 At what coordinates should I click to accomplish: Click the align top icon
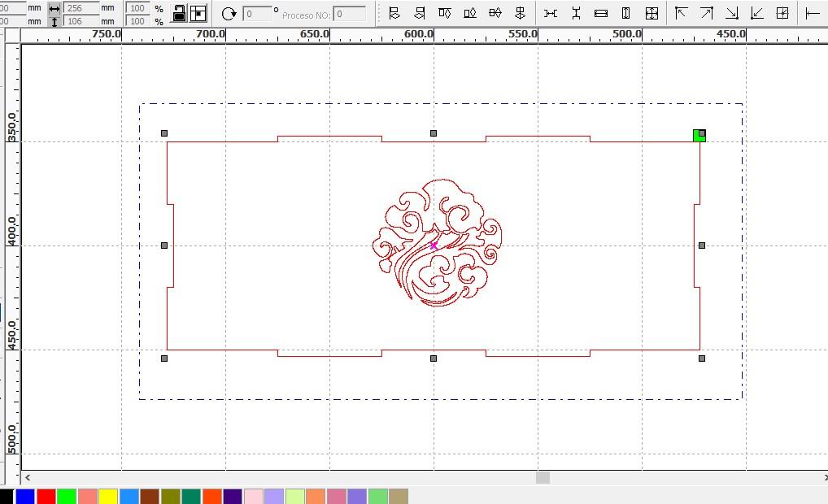445,13
